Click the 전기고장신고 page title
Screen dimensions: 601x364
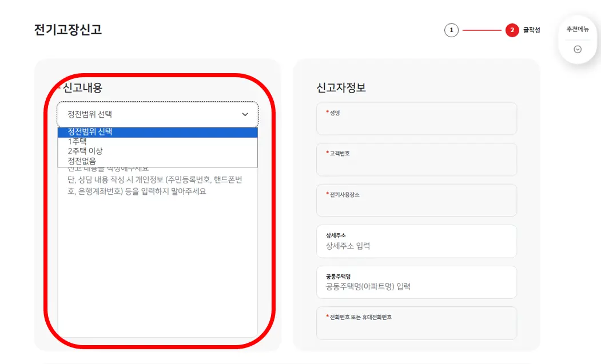tap(67, 27)
